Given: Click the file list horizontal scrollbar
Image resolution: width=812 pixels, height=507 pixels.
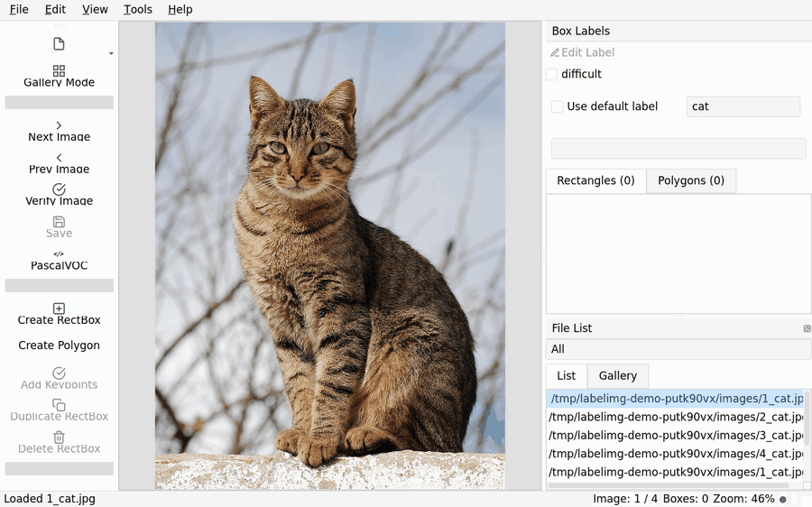Looking at the screenshot, I should pyautogui.click(x=668, y=485).
